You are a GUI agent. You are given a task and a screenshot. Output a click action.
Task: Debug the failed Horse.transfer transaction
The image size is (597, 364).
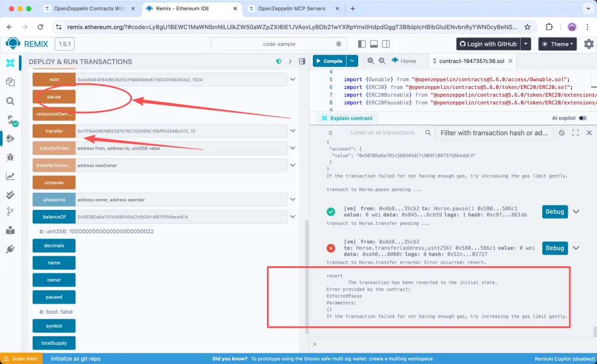[x=555, y=248]
